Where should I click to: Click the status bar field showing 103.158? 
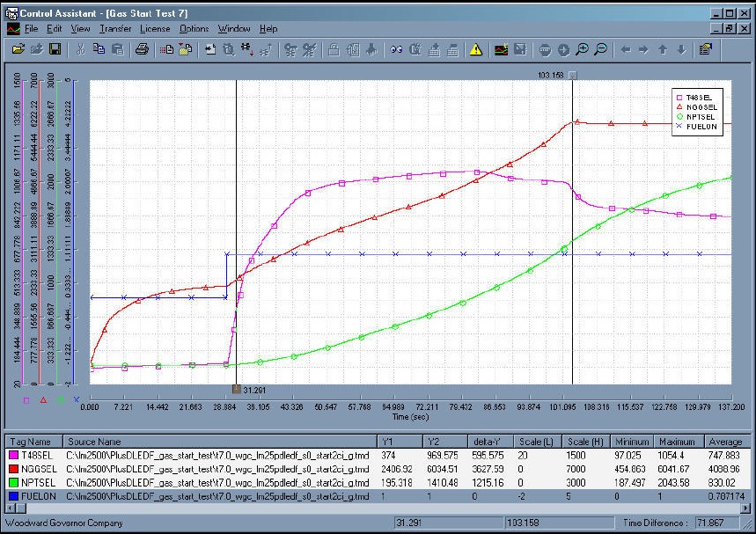[x=559, y=523]
